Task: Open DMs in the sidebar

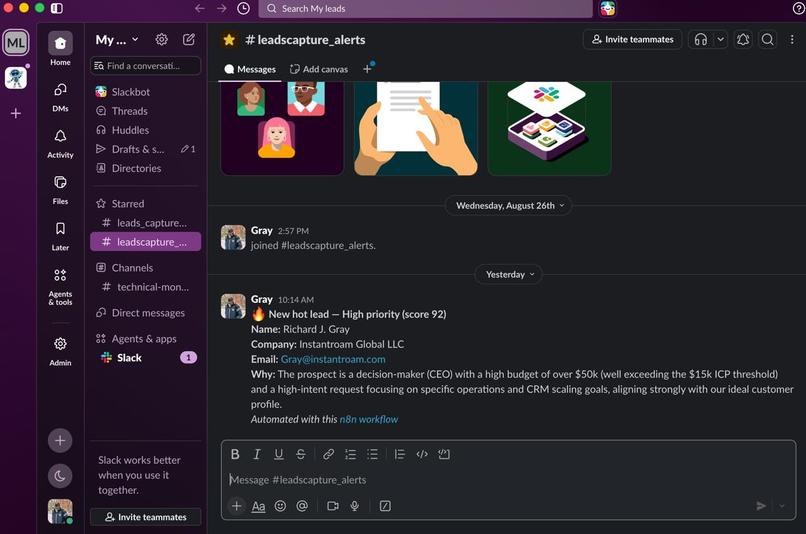Action: pos(60,97)
